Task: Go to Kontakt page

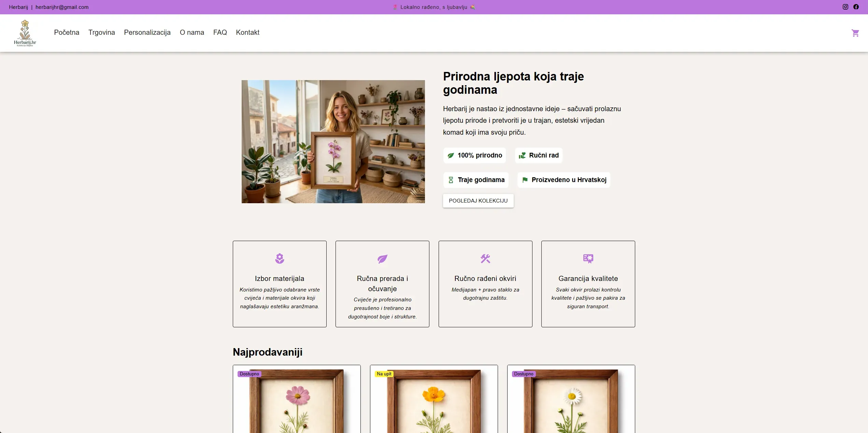Action: click(x=247, y=32)
